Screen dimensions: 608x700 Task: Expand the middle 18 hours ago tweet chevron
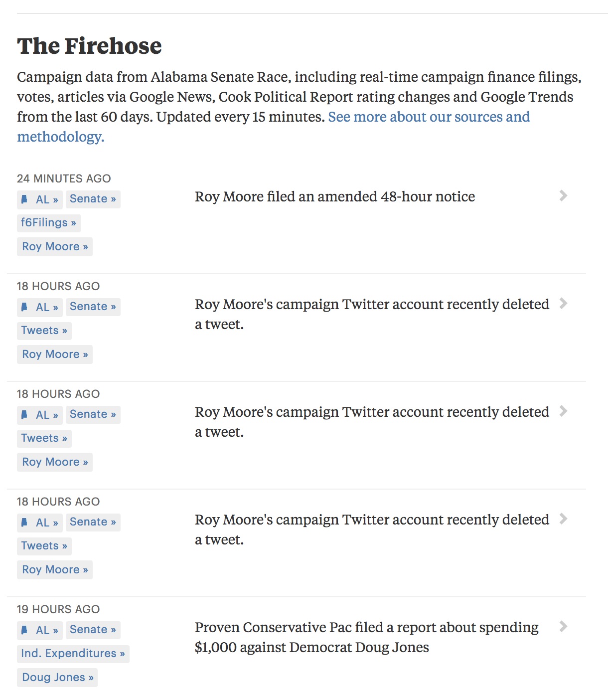(563, 411)
